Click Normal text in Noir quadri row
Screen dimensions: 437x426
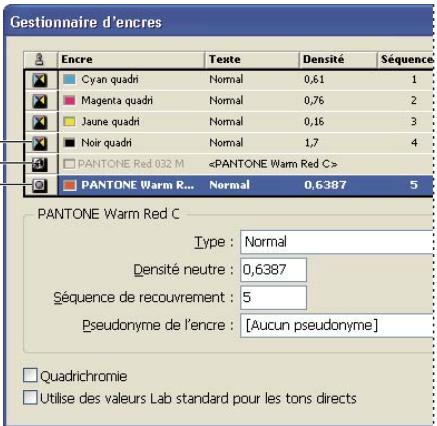pyautogui.click(x=226, y=143)
